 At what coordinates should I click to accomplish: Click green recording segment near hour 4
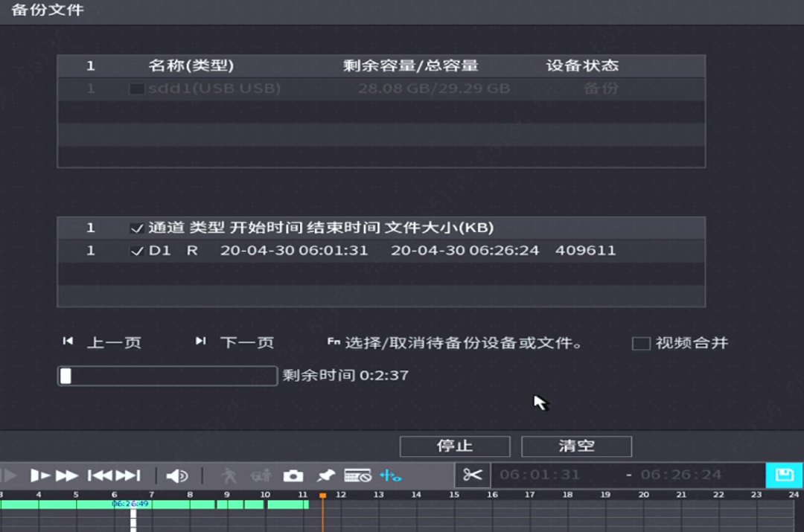(39, 504)
